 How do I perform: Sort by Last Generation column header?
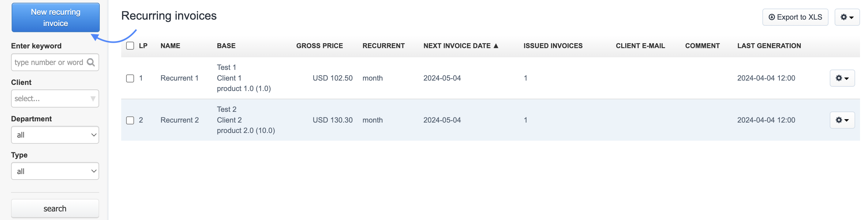(769, 46)
